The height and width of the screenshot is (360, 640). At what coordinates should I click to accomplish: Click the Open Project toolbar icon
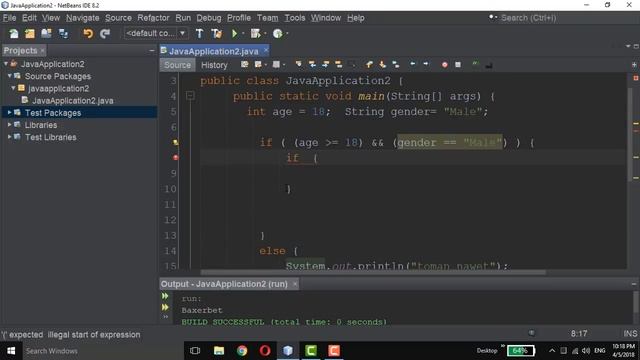[x=46, y=33]
